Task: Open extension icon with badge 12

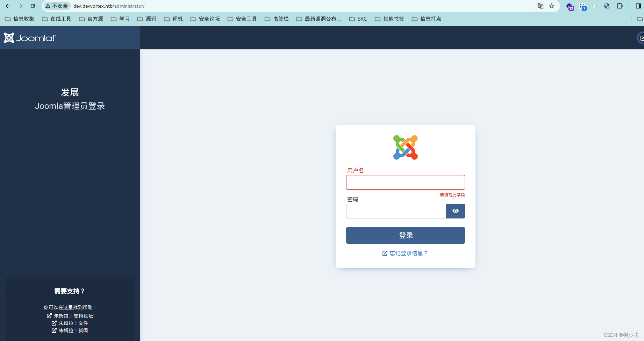Action: pos(570,6)
